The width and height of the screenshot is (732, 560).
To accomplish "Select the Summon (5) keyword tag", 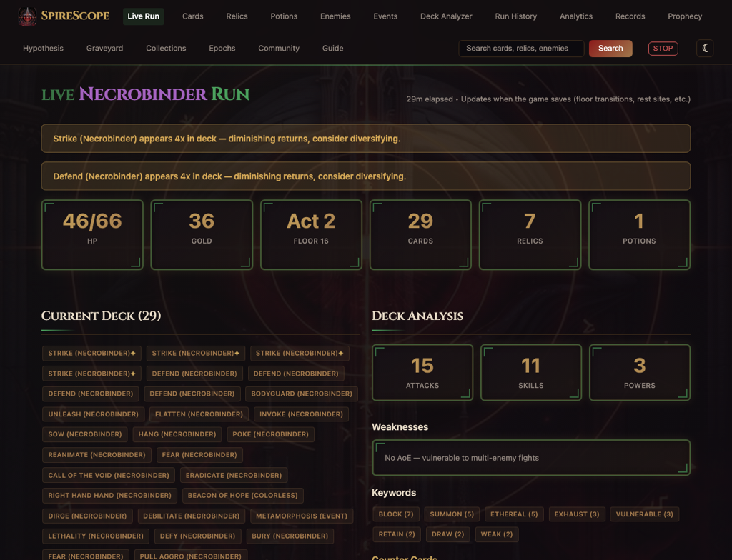I will click(452, 514).
